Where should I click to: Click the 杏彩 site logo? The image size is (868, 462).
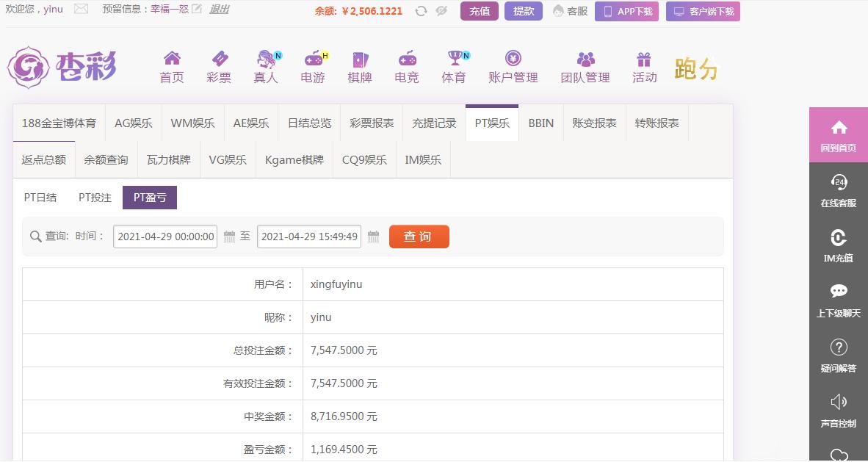click(x=62, y=68)
